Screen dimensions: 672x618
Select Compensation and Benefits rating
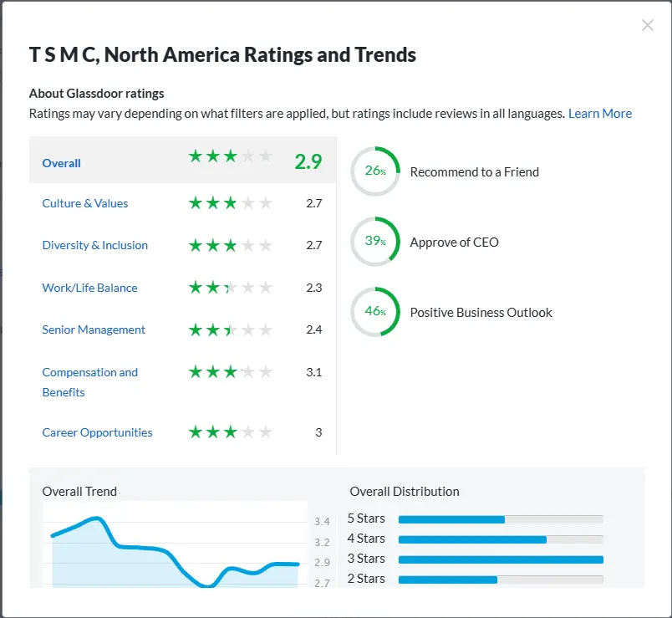(x=90, y=382)
